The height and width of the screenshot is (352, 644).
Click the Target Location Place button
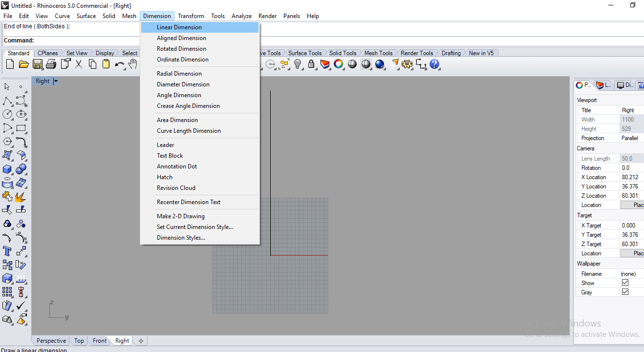point(632,253)
